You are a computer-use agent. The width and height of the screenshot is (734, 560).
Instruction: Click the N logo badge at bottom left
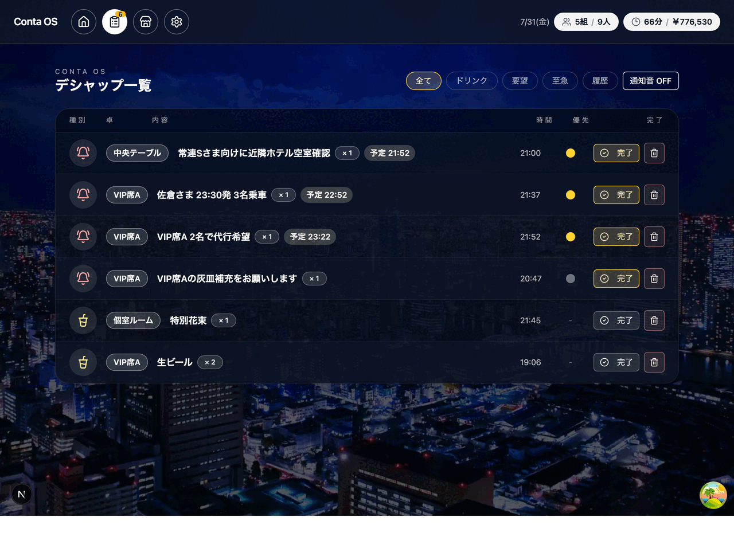point(22,494)
